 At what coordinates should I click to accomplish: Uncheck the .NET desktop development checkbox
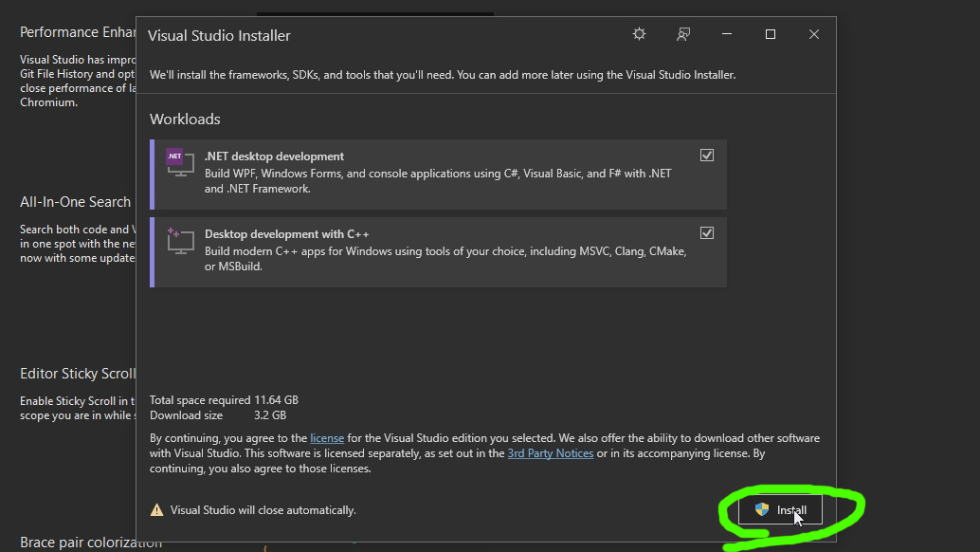[707, 156]
